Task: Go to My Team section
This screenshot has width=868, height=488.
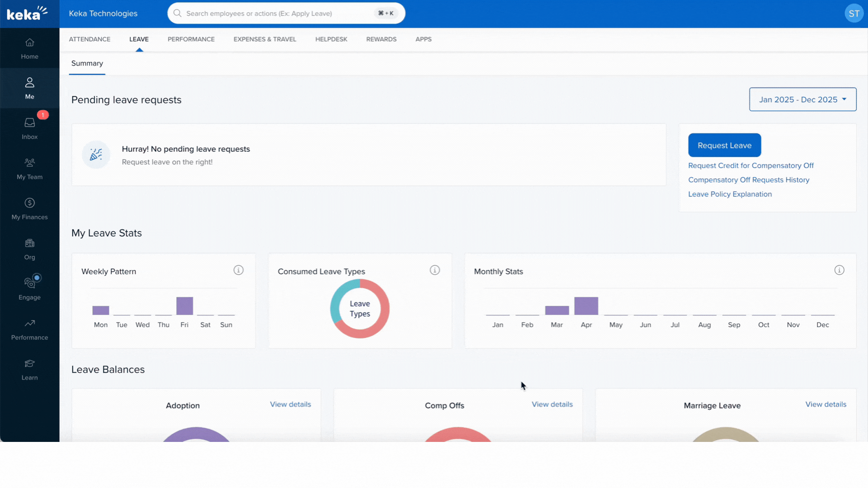Action: [29, 169]
